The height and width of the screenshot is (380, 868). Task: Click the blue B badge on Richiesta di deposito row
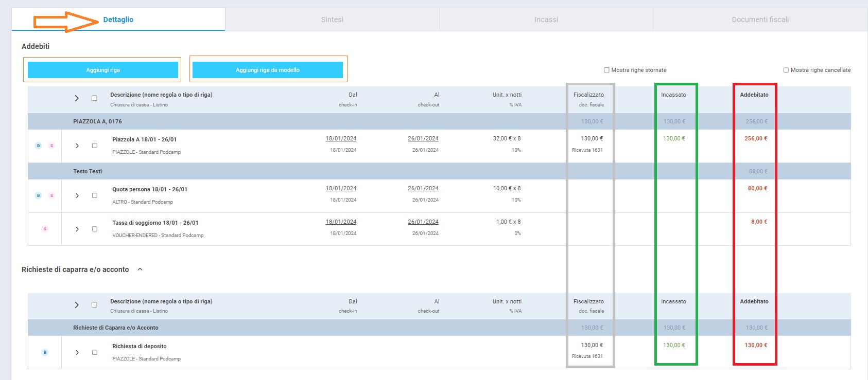click(x=45, y=352)
